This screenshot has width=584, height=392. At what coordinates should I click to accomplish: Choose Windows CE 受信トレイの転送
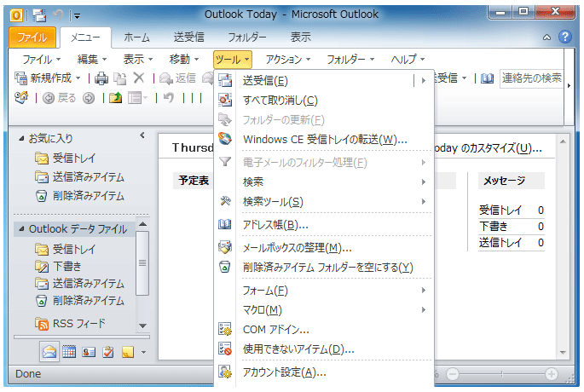pos(324,139)
